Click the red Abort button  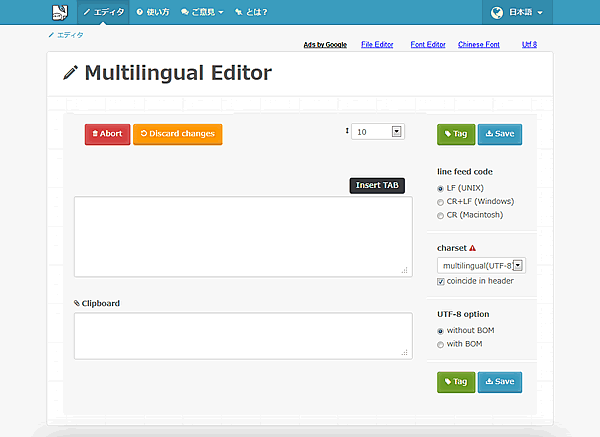pos(107,134)
